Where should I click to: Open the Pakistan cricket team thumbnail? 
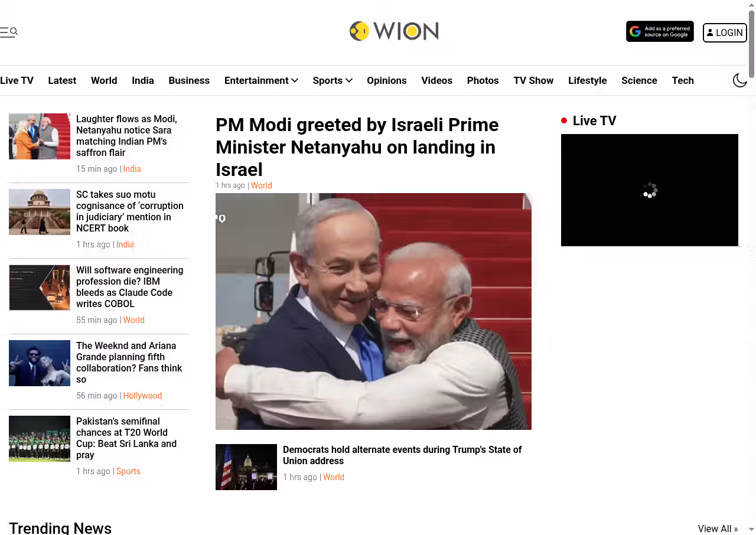click(40, 439)
